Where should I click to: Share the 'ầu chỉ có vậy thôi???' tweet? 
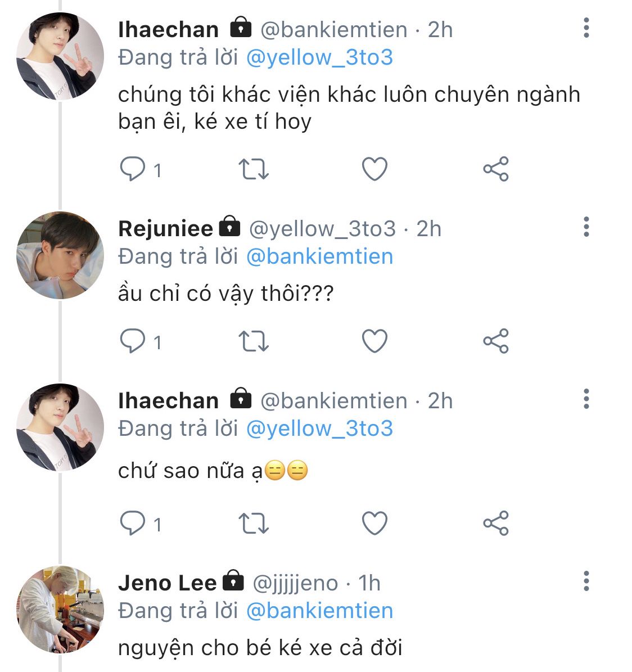point(495,341)
